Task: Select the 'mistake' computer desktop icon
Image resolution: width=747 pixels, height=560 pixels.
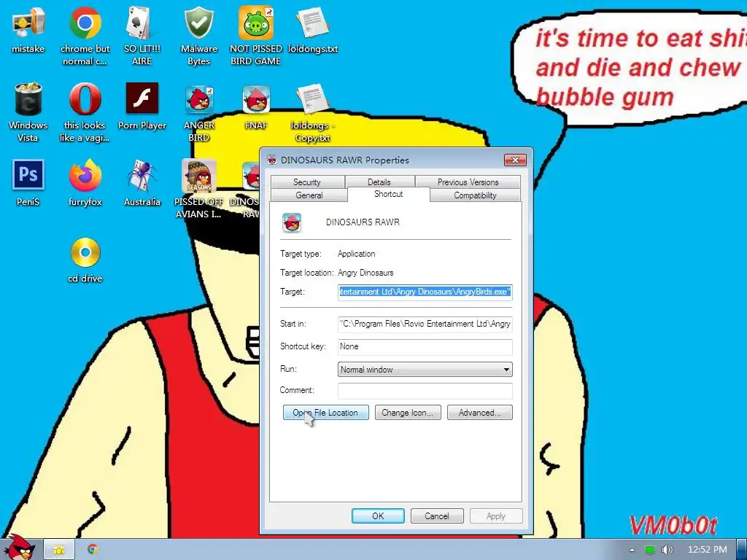Action: pyautogui.click(x=28, y=29)
